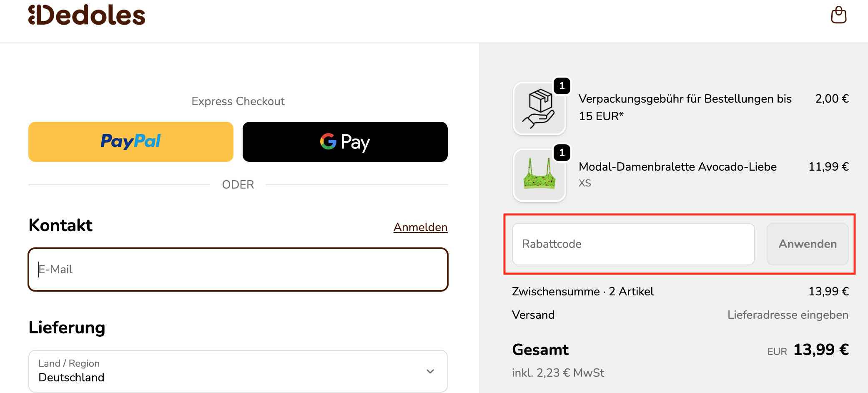This screenshot has height=393, width=868.
Task: Click the quantity badge on the bralette item
Action: [562, 153]
